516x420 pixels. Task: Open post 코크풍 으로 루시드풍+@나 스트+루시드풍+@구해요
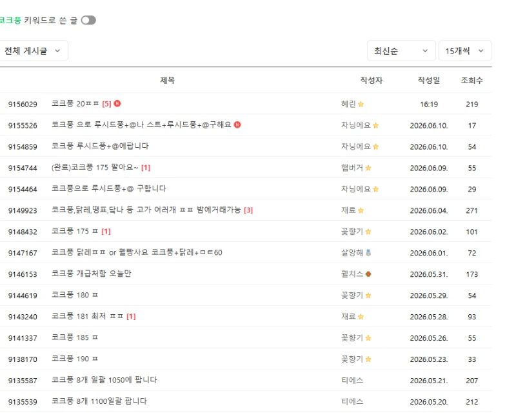141,125
